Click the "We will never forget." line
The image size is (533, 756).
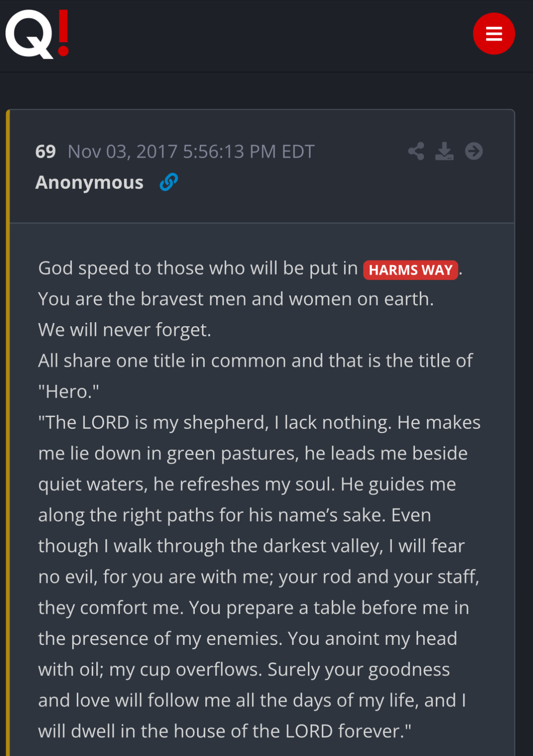(x=125, y=330)
